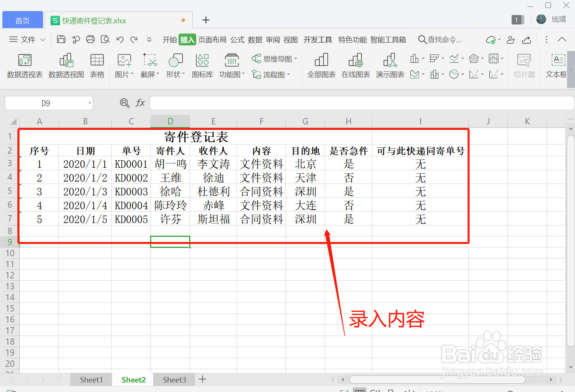Image resolution: width=575 pixels, height=392 pixels.
Task: Collapse the ribbon with the chevron
Action: pos(562,39)
